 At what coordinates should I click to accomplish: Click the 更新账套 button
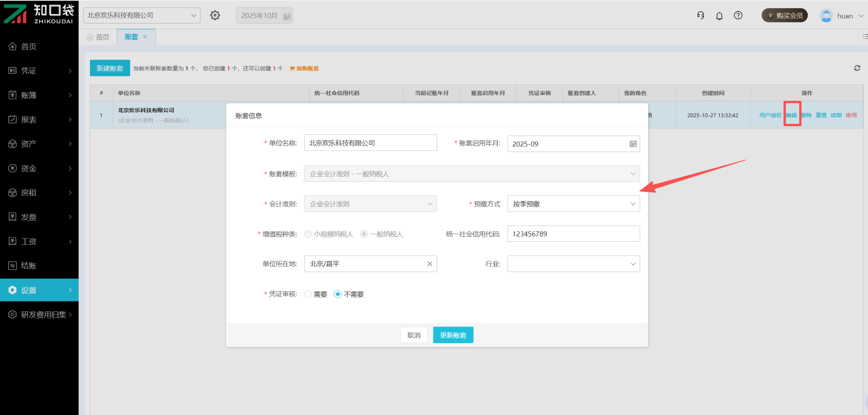[x=453, y=335]
